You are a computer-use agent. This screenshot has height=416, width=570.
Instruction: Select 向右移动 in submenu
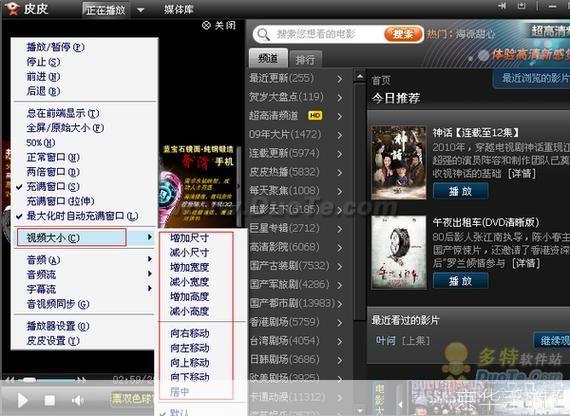click(x=189, y=333)
